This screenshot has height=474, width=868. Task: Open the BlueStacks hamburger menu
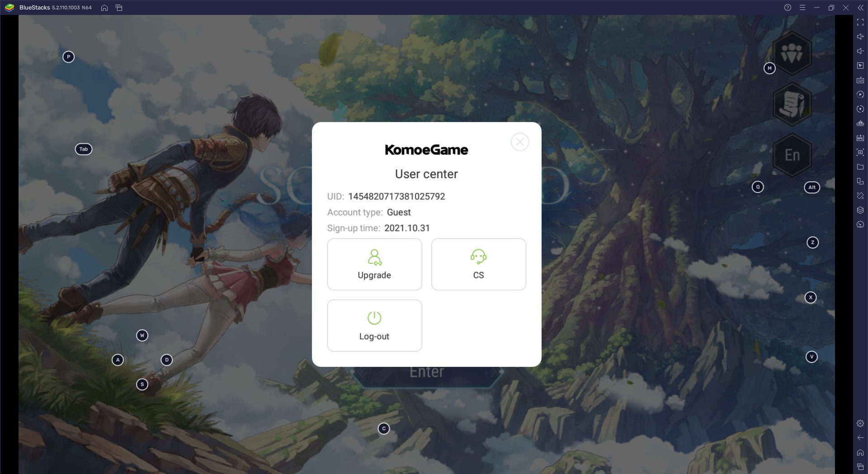[802, 8]
